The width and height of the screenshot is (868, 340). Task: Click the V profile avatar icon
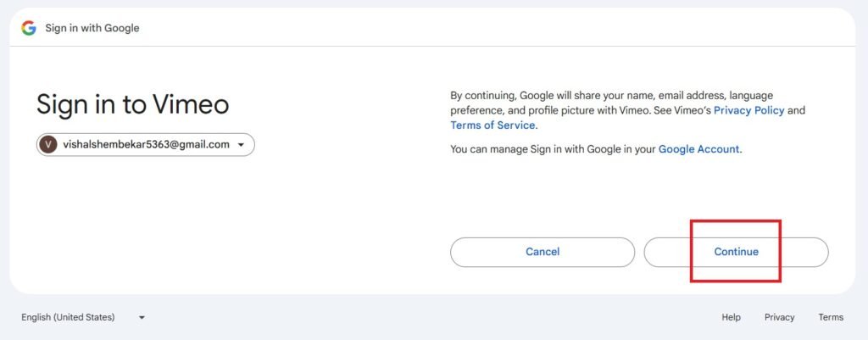click(x=48, y=144)
